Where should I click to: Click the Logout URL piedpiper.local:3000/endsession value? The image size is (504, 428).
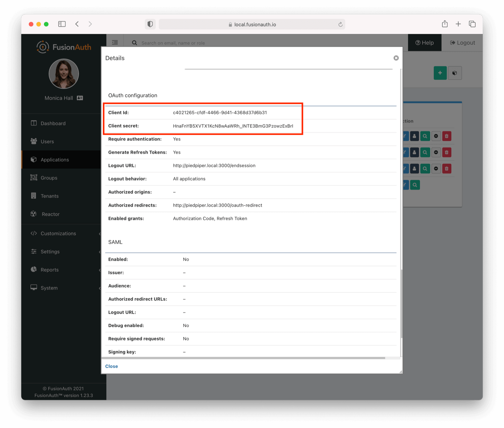214,166
